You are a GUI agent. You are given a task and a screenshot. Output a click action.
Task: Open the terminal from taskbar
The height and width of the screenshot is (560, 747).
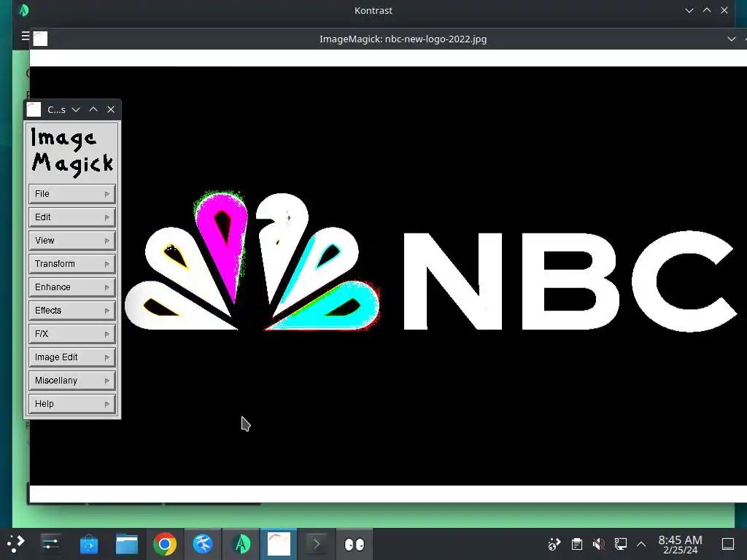pos(317,544)
